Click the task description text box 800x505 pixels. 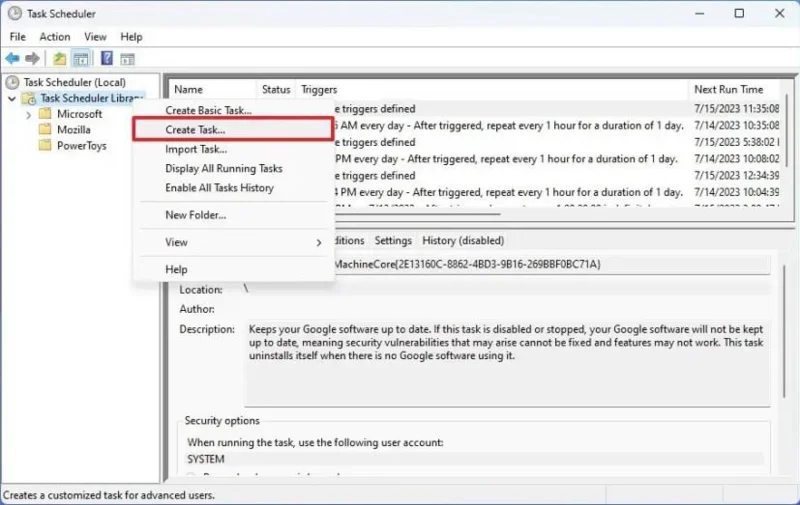pyautogui.click(x=508, y=363)
